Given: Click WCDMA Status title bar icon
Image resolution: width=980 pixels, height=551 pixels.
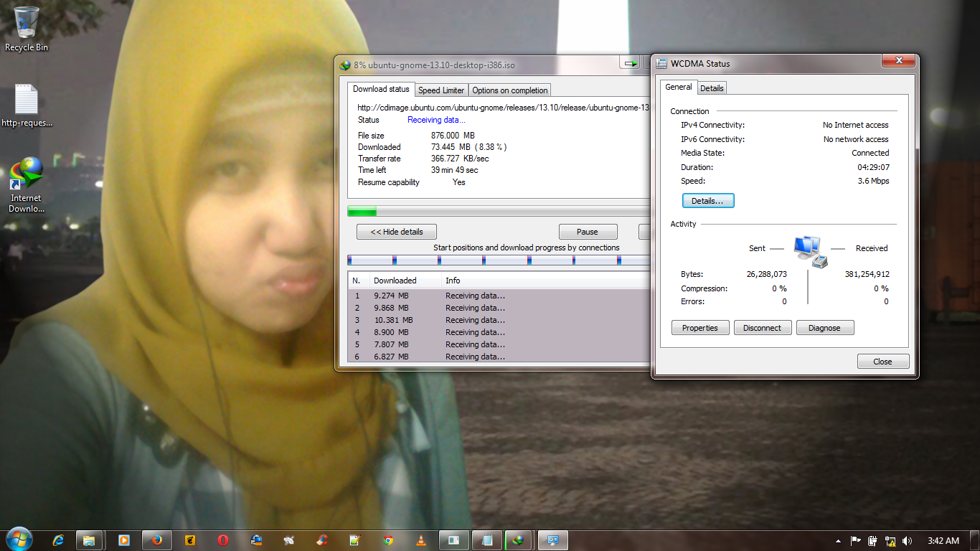Looking at the screenshot, I should click(x=661, y=63).
